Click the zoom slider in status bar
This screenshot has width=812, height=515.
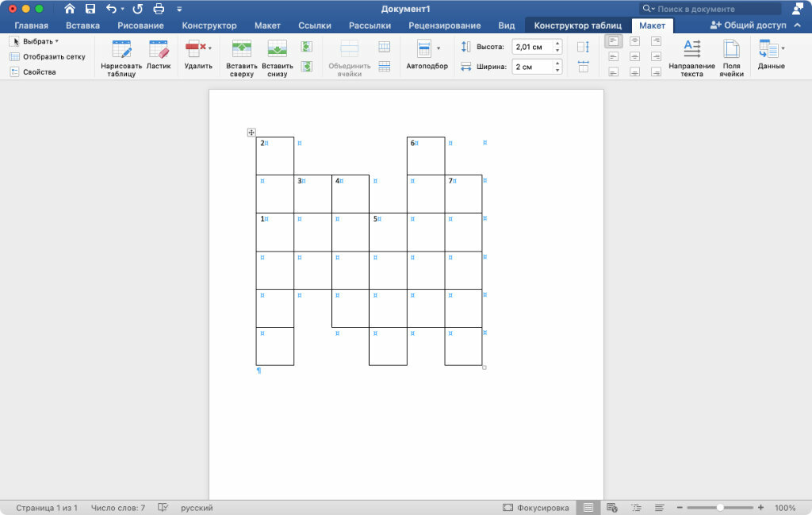point(719,508)
